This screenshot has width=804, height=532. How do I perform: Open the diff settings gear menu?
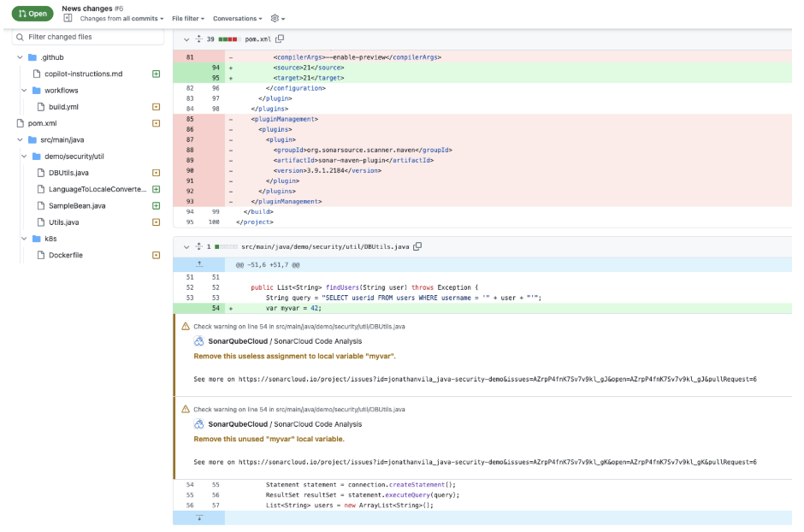click(277, 18)
